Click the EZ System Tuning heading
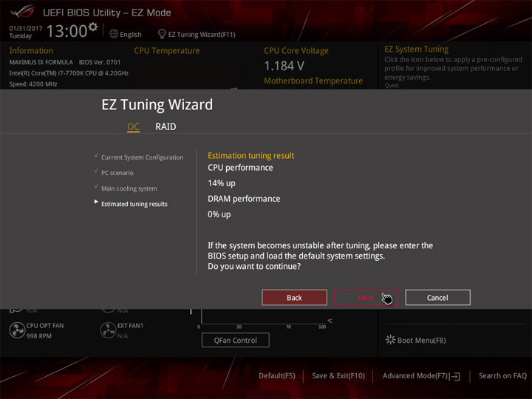Screen dimensions: 532x399 click(x=416, y=50)
